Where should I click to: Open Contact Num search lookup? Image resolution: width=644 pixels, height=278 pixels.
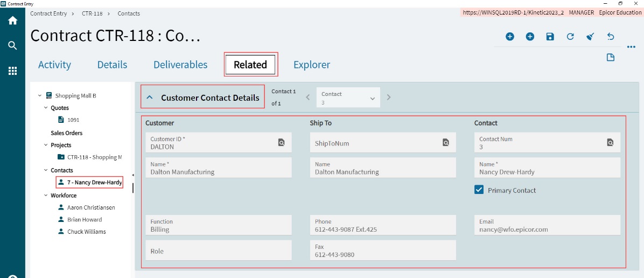click(x=610, y=143)
